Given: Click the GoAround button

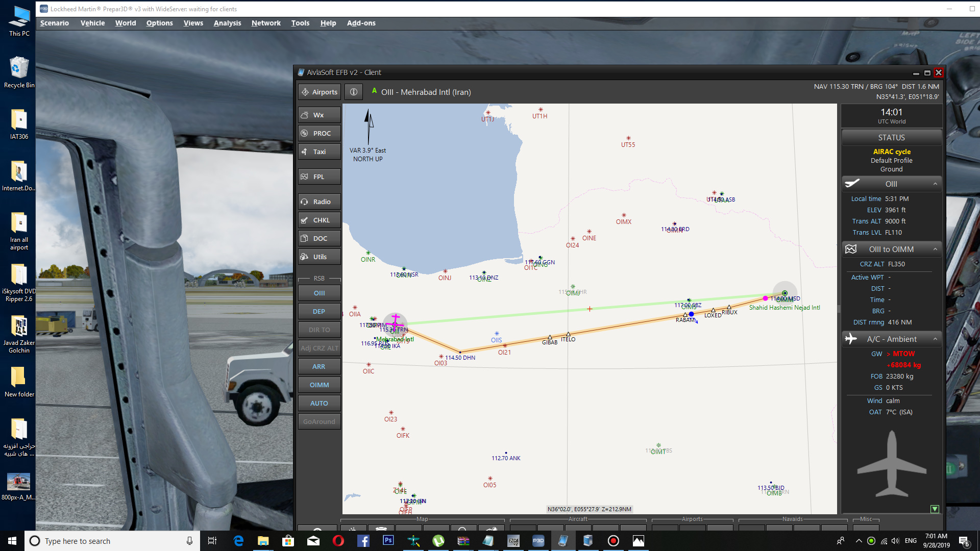Looking at the screenshot, I should 320,421.
